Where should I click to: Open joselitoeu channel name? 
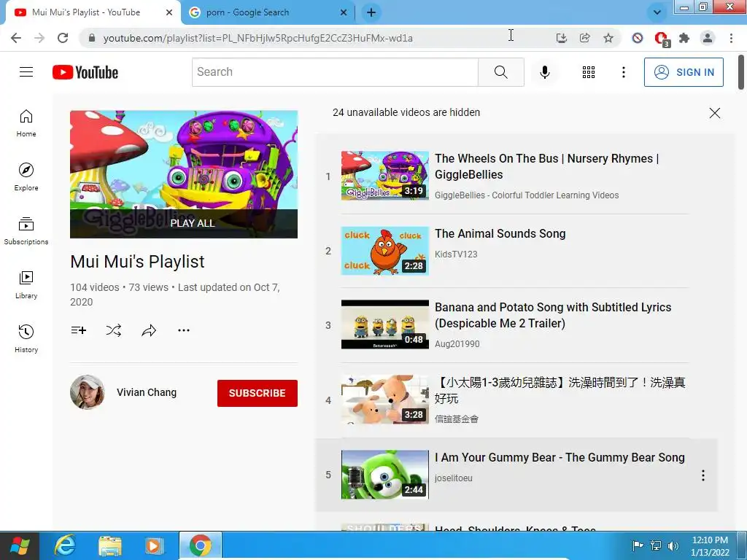pos(454,478)
